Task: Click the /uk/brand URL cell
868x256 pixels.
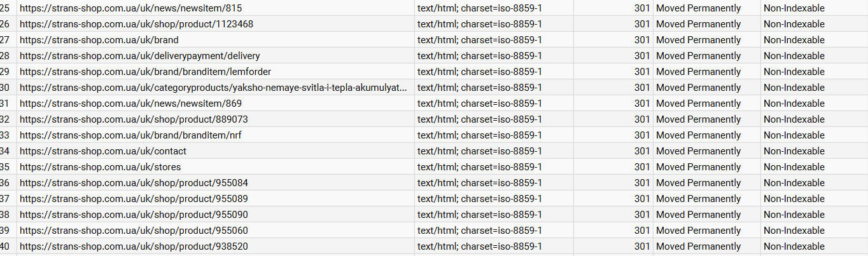Action: pos(99,40)
